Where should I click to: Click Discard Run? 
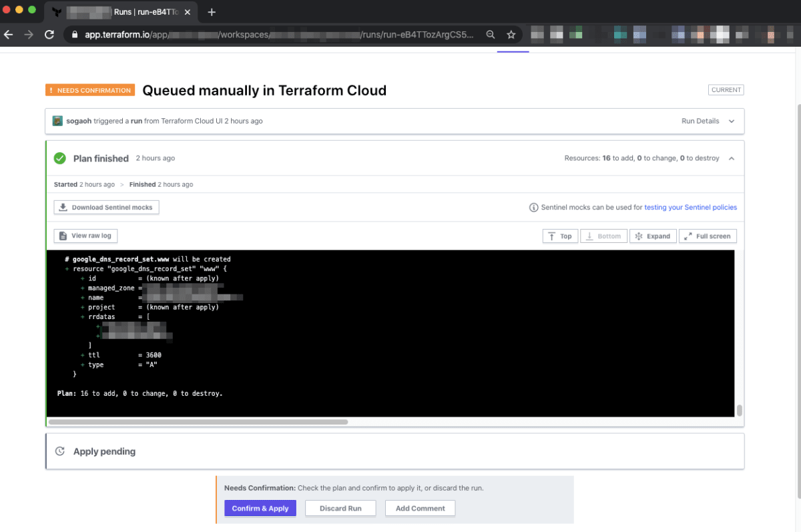(x=340, y=508)
